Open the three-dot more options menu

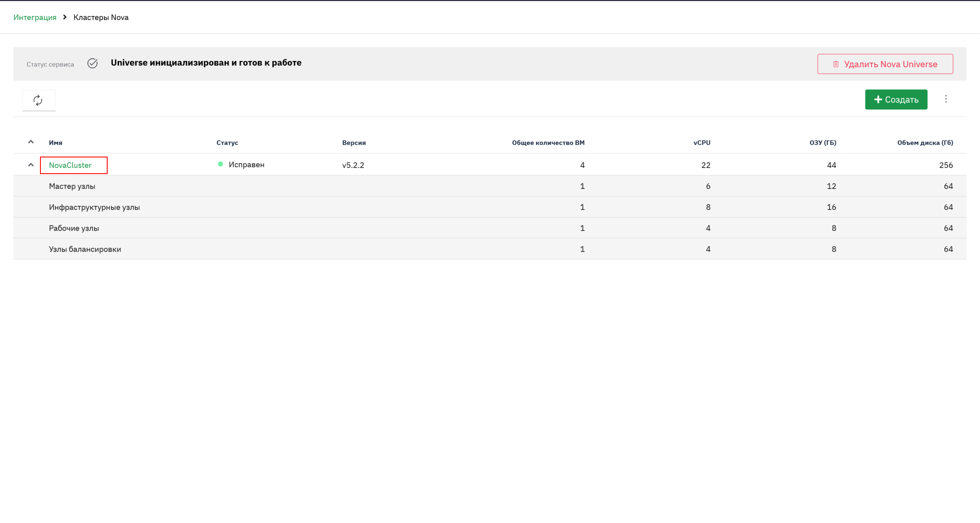coord(946,99)
